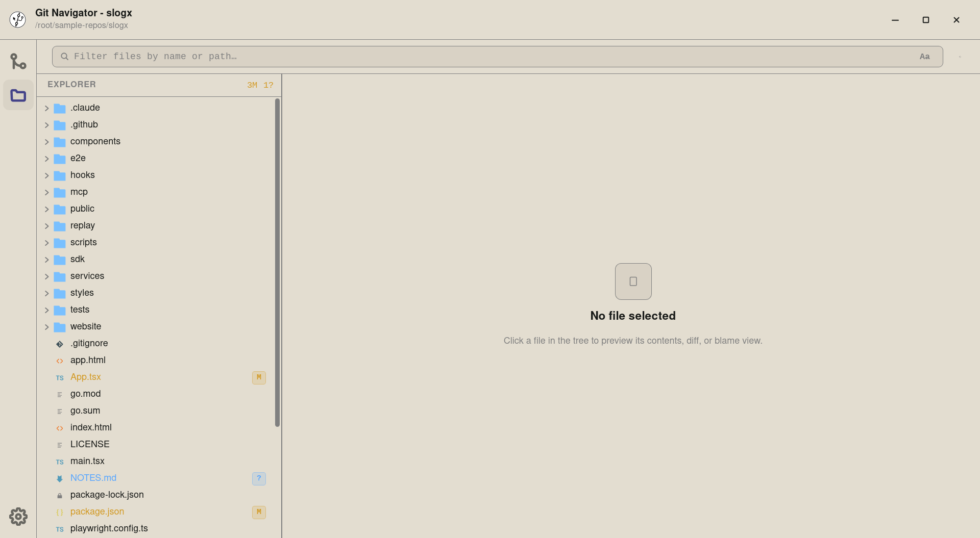Expand the mcp folder chevron
The image size is (980, 538).
(x=46, y=192)
